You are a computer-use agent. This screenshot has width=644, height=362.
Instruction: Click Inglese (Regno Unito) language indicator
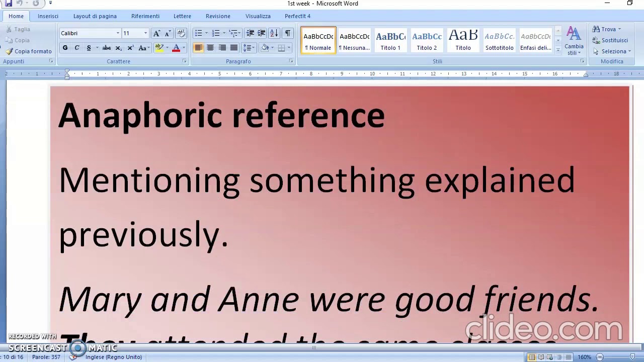113,357
